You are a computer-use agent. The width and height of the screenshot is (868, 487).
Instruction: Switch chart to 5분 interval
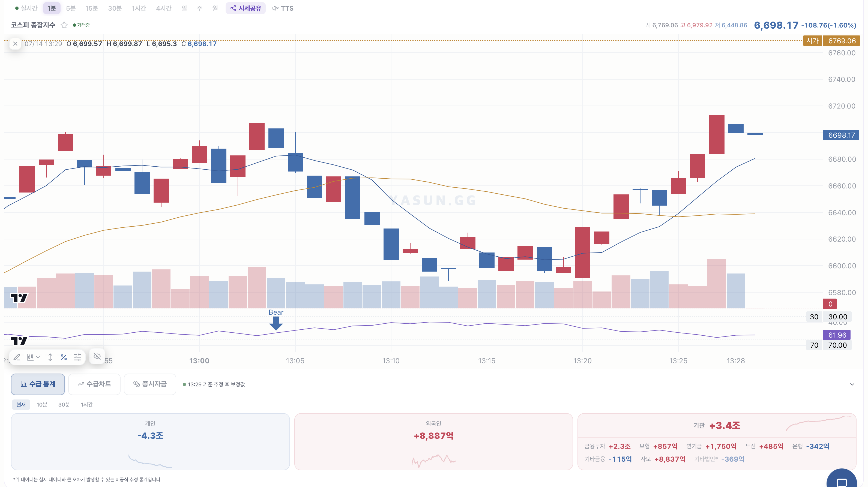[71, 8]
